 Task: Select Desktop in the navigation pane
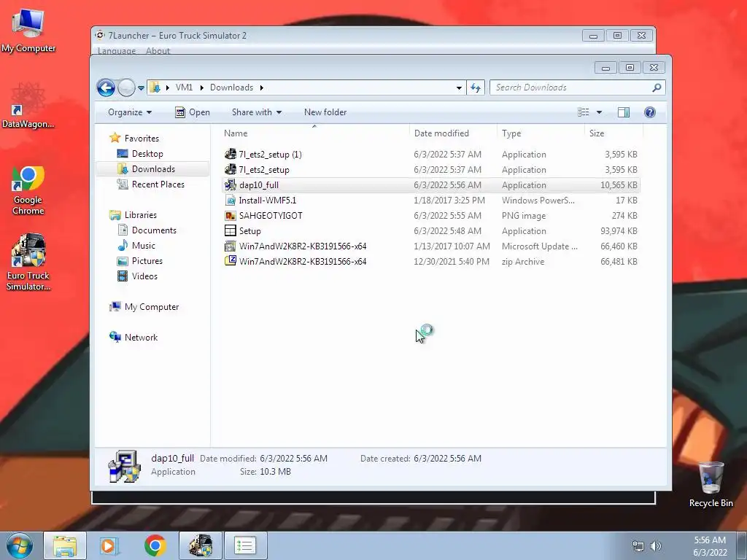click(140, 154)
